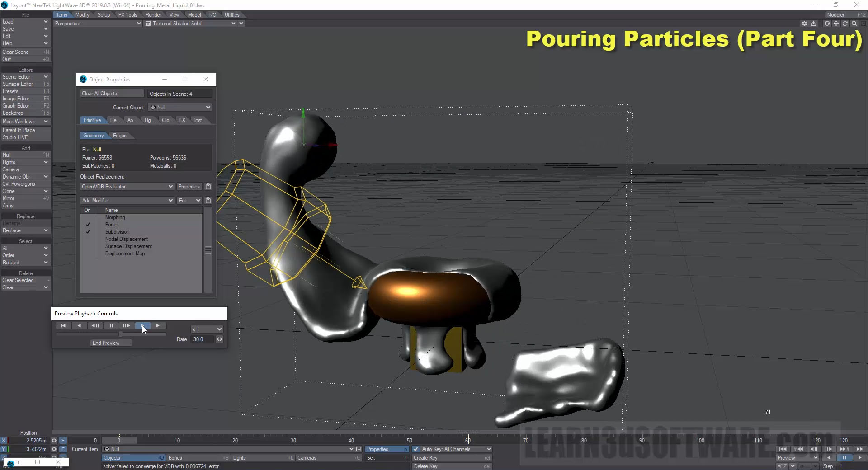Click the viewport move arrows icon
This screenshot has height=470, width=868.
coord(836,23)
